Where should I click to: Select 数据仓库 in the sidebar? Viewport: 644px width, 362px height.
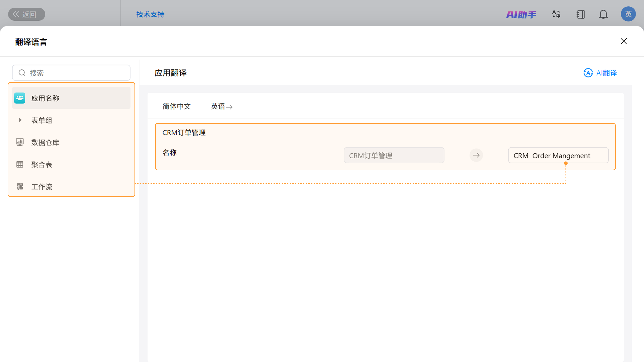point(71,142)
